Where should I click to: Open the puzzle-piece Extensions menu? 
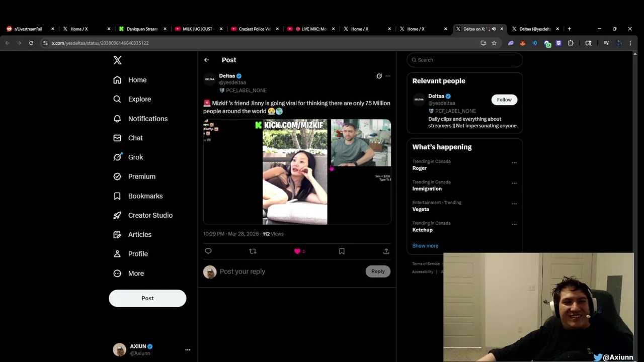(x=571, y=43)
